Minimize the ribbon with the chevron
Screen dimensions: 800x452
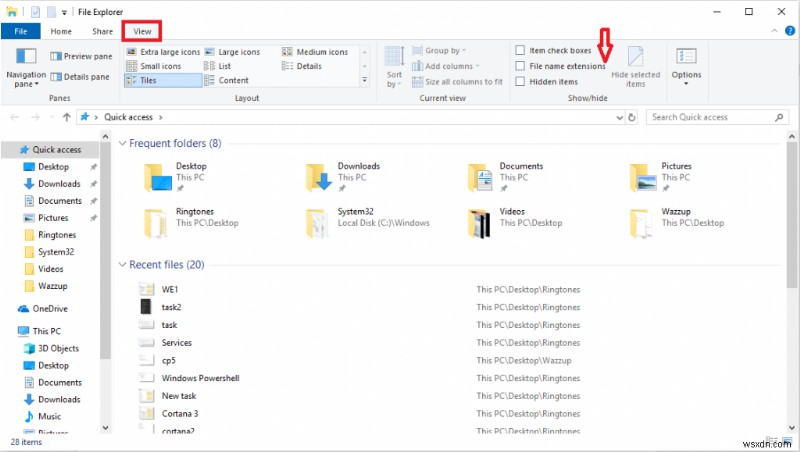774,31
